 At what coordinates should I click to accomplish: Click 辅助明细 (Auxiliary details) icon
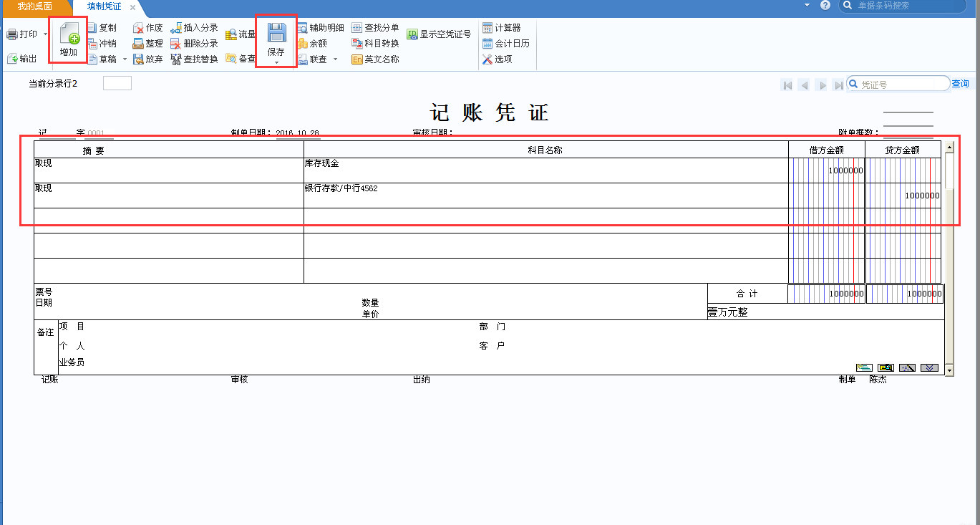coord(302,28)
